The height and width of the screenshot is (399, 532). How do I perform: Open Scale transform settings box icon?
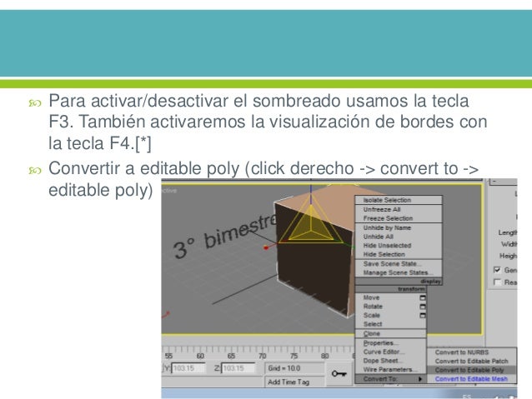[x=423, y=315]
